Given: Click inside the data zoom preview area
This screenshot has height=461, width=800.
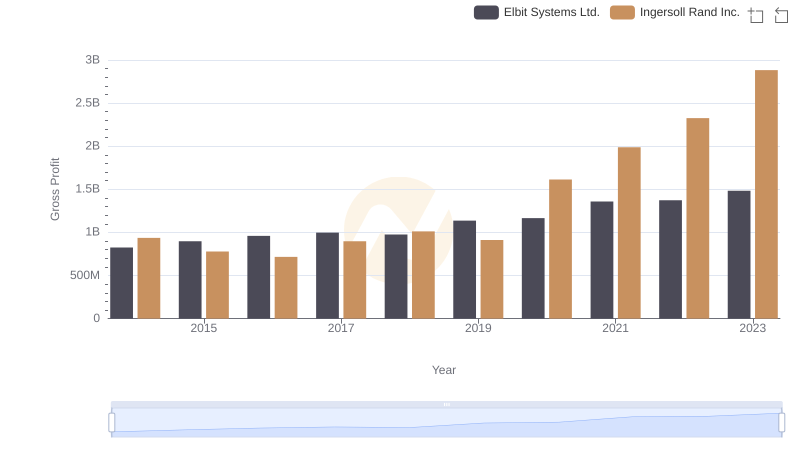Looking at the screenshot, I should coord(446,423).
